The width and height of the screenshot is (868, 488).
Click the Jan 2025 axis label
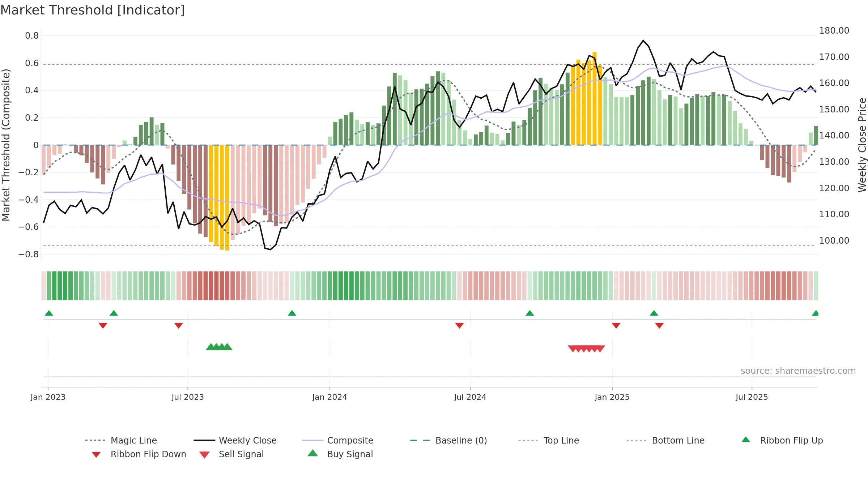(x=612, y=397)
